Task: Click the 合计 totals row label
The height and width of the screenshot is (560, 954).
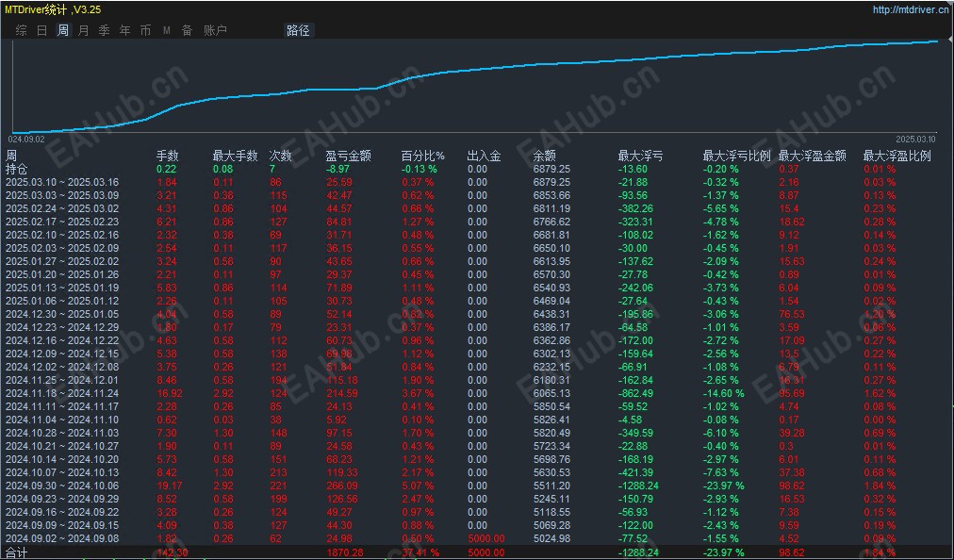Action: point(16,552)
